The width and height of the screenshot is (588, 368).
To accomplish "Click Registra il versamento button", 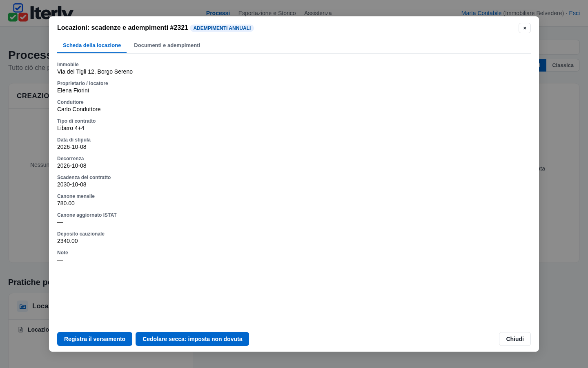I will pyautogui.click(x=95, y=339).
